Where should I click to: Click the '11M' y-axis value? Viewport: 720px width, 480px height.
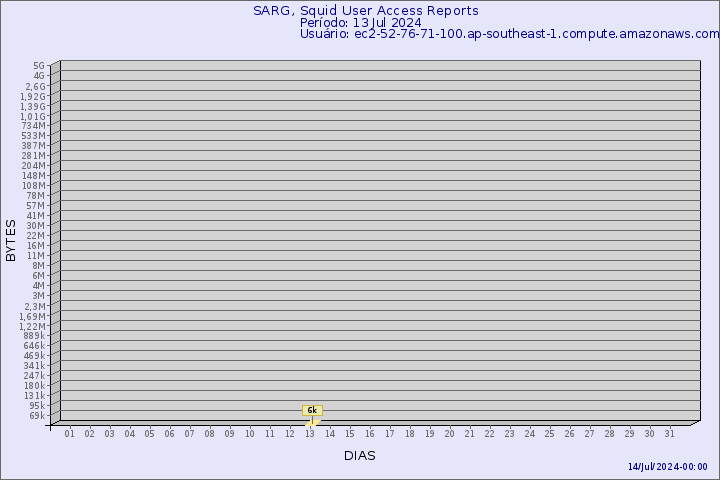click(36, 256)
